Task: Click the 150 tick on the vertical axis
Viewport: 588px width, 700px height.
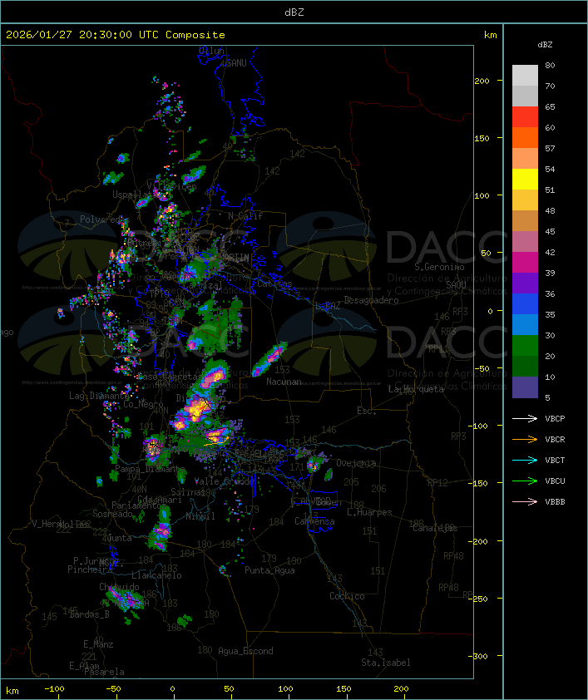Action: coord(482,138)
